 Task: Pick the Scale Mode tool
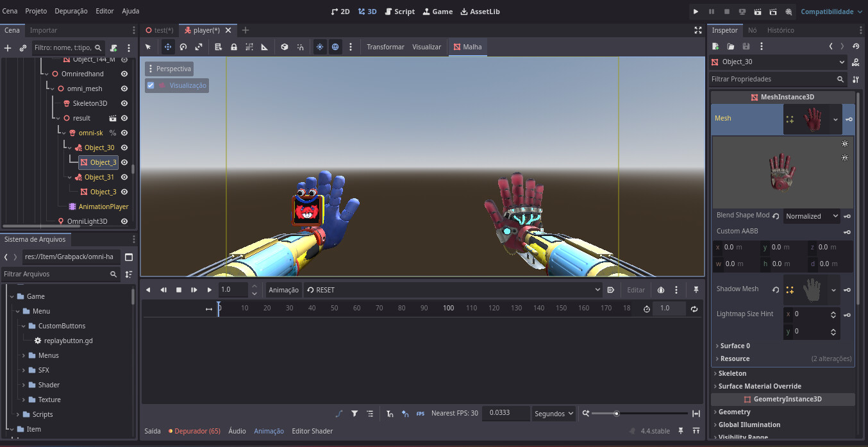point(199,47)
